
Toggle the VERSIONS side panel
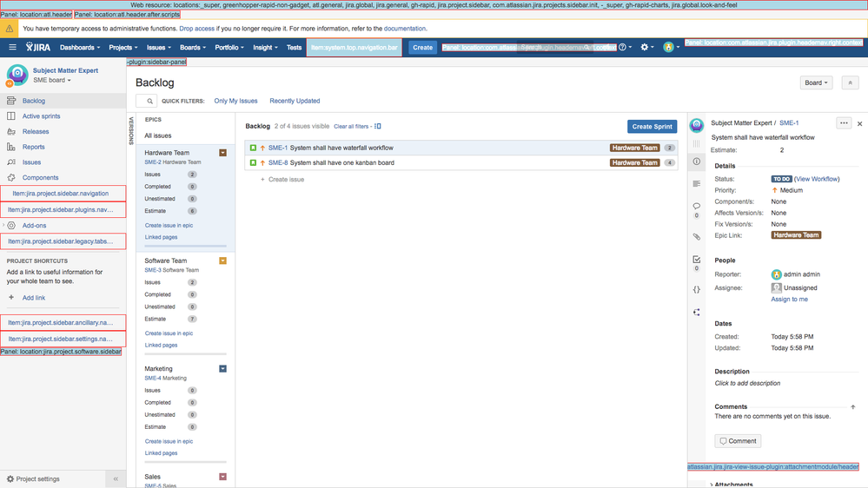131,131
